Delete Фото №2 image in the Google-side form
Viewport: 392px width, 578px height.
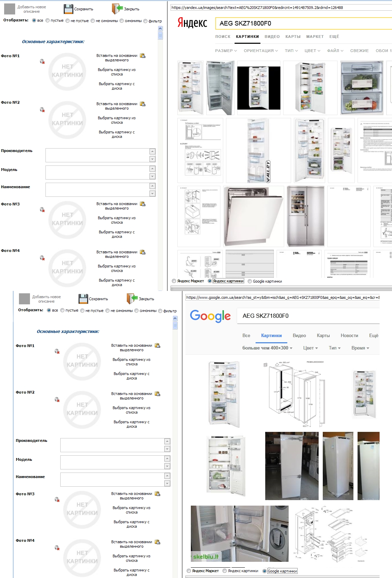click(57, 400)
